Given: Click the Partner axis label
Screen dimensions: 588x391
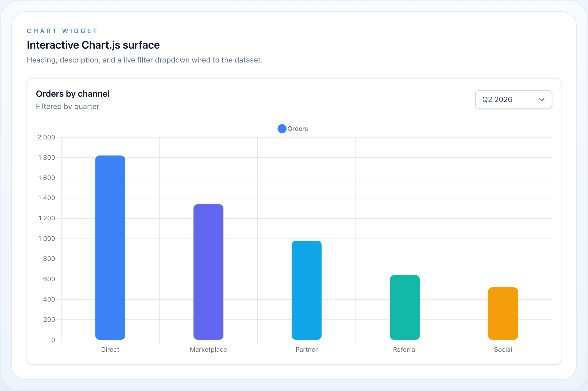Looking at the screenshot, I should coord(307,350).
